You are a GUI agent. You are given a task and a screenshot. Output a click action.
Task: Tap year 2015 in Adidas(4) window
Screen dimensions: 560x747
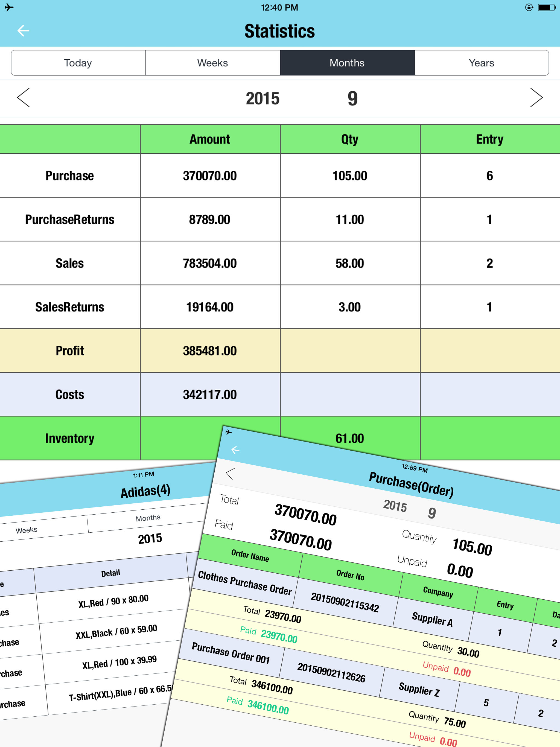pos(150,538)
